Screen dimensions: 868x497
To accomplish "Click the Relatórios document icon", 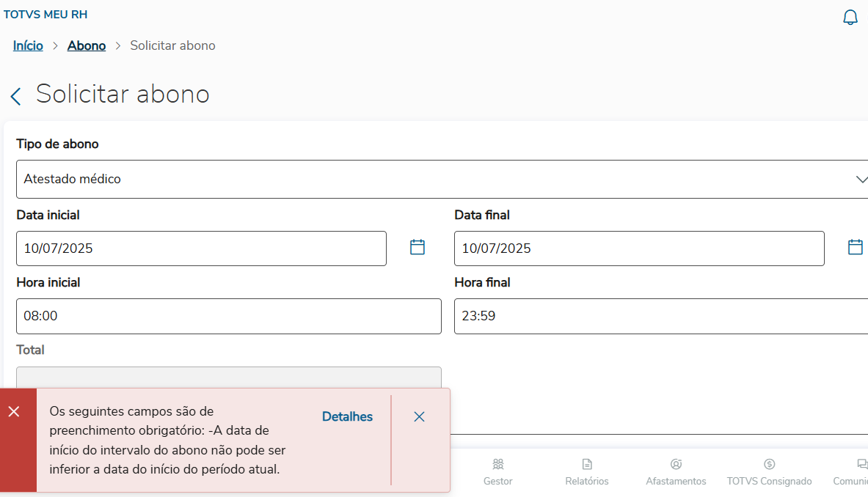I will click(x=587, y=464).
